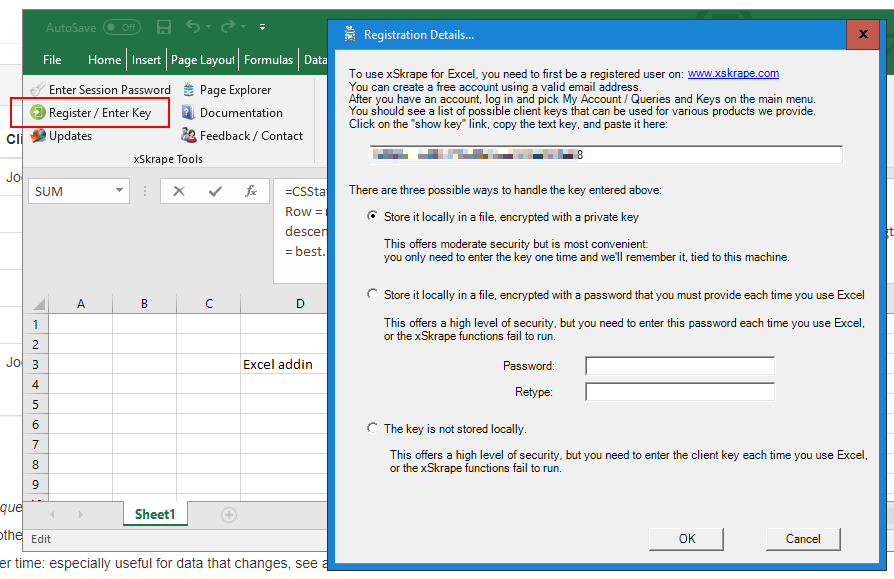Click the Register / Enter Key button label
894x579 pixels.
pos(100,113)
